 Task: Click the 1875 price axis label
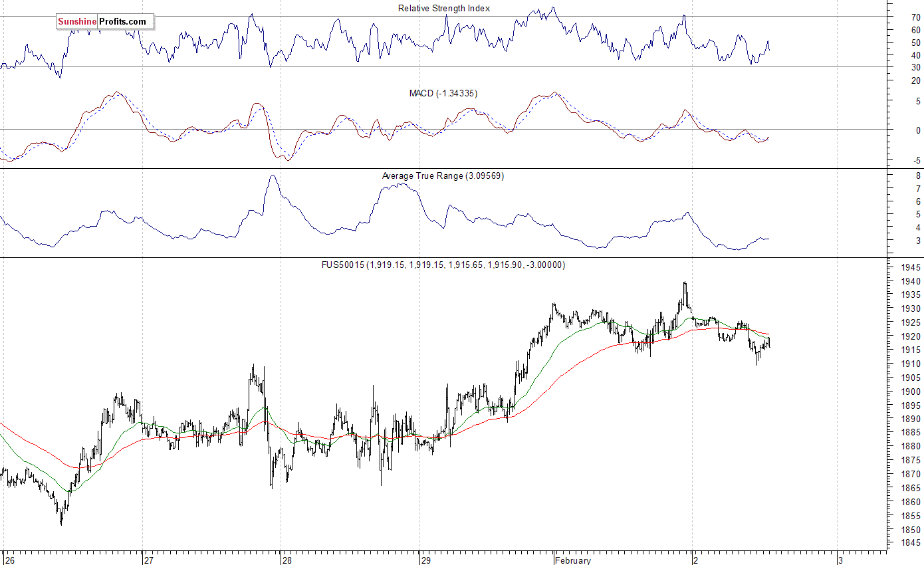[x=911, y=461]
